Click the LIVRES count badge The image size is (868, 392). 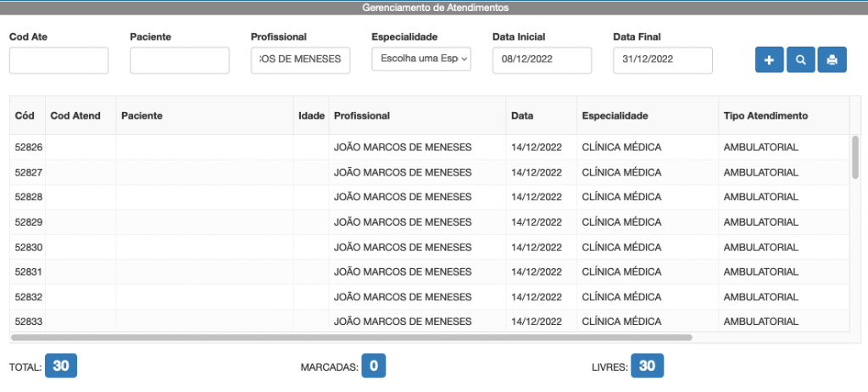[648, 367]
